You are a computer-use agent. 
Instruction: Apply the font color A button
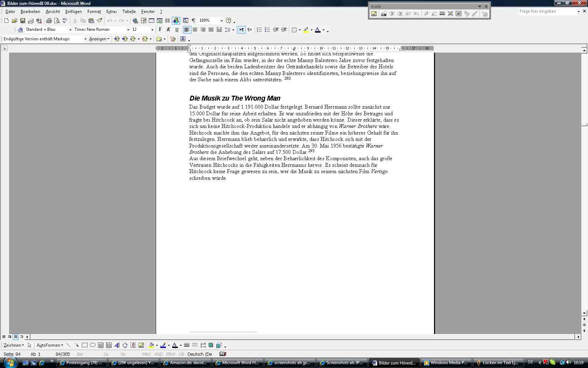pyautogui.click(x=318, y=30)
